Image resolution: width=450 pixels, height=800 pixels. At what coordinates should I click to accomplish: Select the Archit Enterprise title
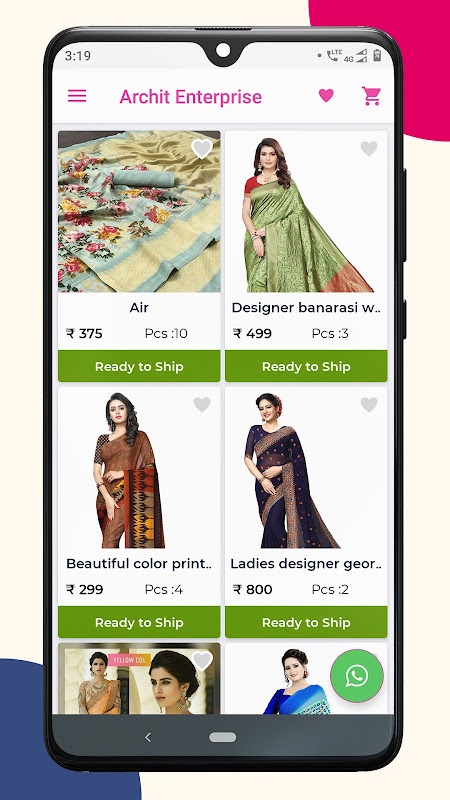coord(191,96)
